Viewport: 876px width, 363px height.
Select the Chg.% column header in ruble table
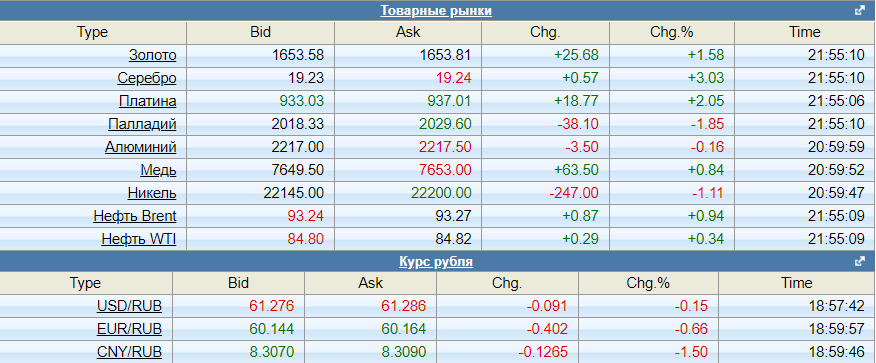pos(648,283)
